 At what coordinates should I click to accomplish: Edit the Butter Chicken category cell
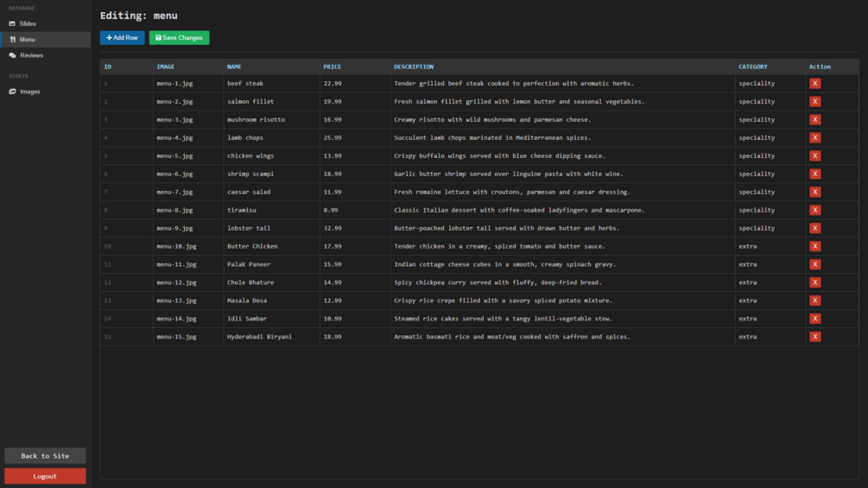coord(770,246)
